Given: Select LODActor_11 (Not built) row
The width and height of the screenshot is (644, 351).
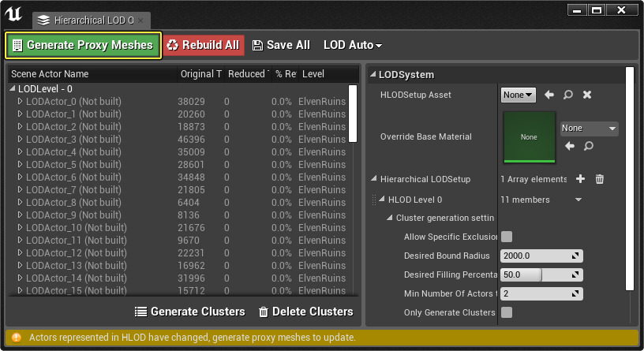Looking at the screenshot, I should pos(178,240).
